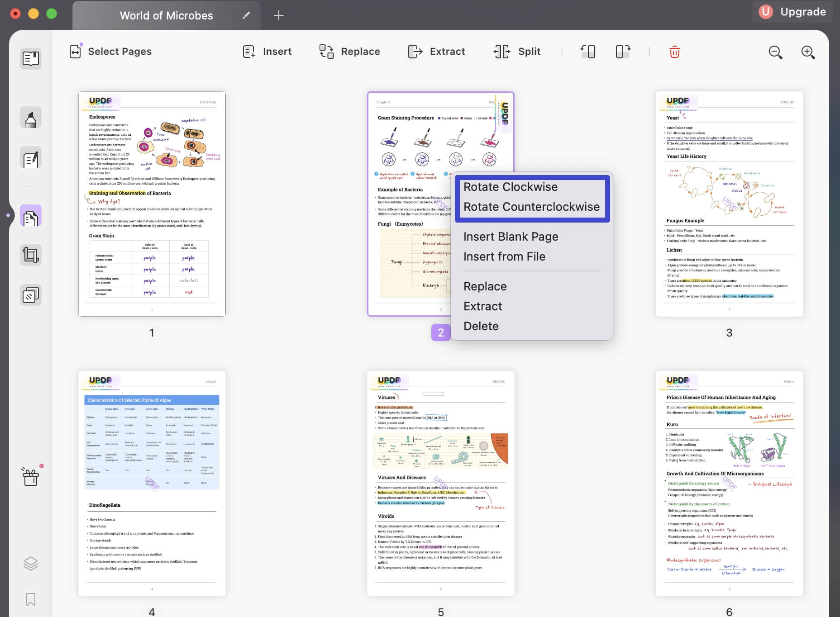Choose Delete in the context menu
The image size is (840, 617).
pyautogui.click(x=481, y=326)
